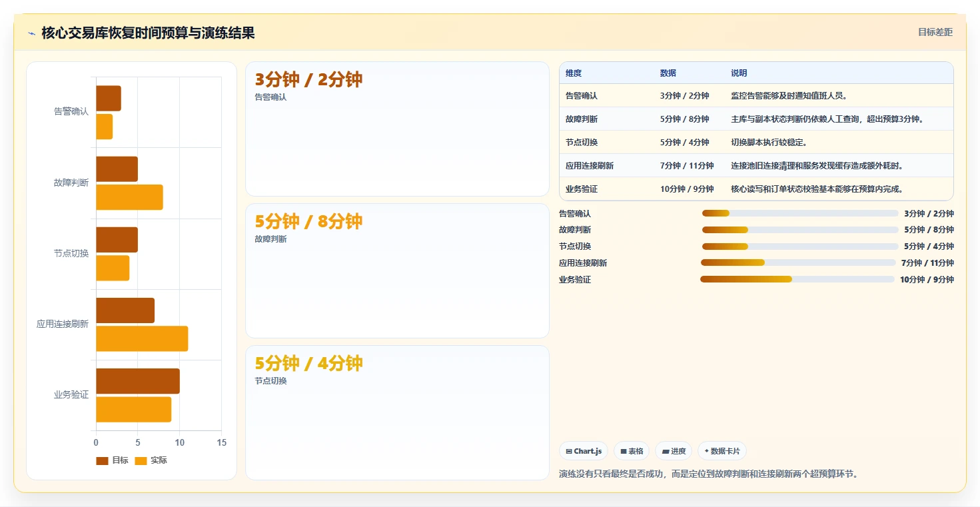This screenshot has height=507, width=980.
Task: Click the title 核心交易库恢复时间预算与演练结果
Action: click(x=148, y=33)
